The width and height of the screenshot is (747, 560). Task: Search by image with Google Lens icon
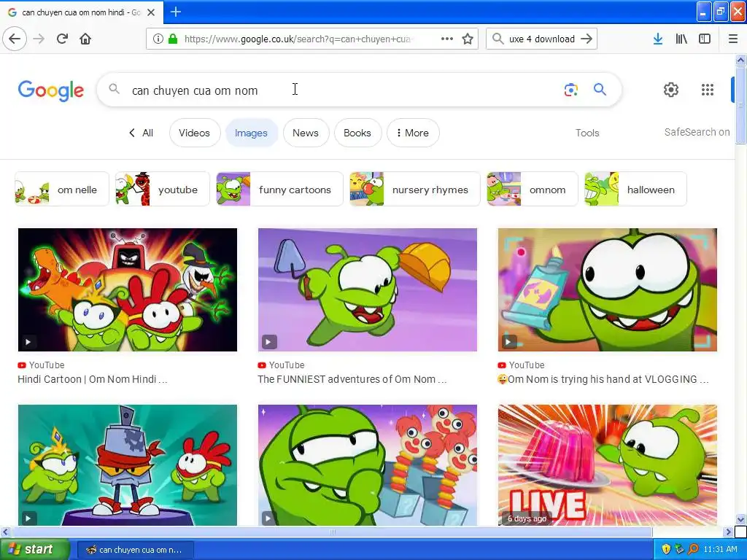pyautogui.click(x=570, y=90)
